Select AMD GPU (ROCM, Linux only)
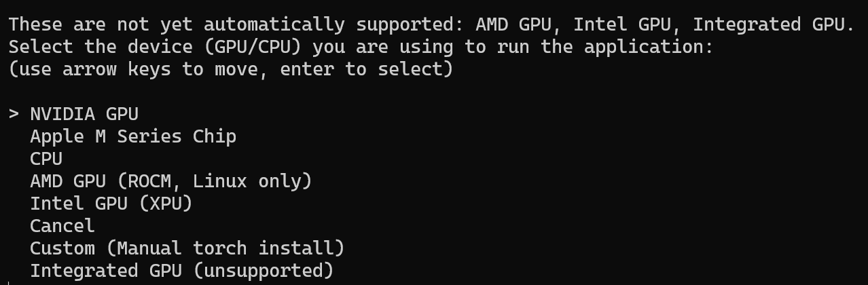The height and width of the screenshot is (285, 868). (x=170, y=181)
